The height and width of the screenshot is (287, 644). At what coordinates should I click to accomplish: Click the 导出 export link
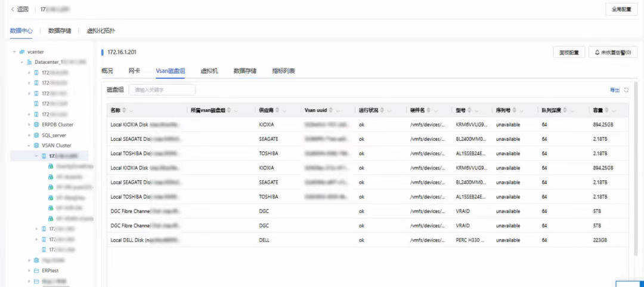(x=614, y=90)
